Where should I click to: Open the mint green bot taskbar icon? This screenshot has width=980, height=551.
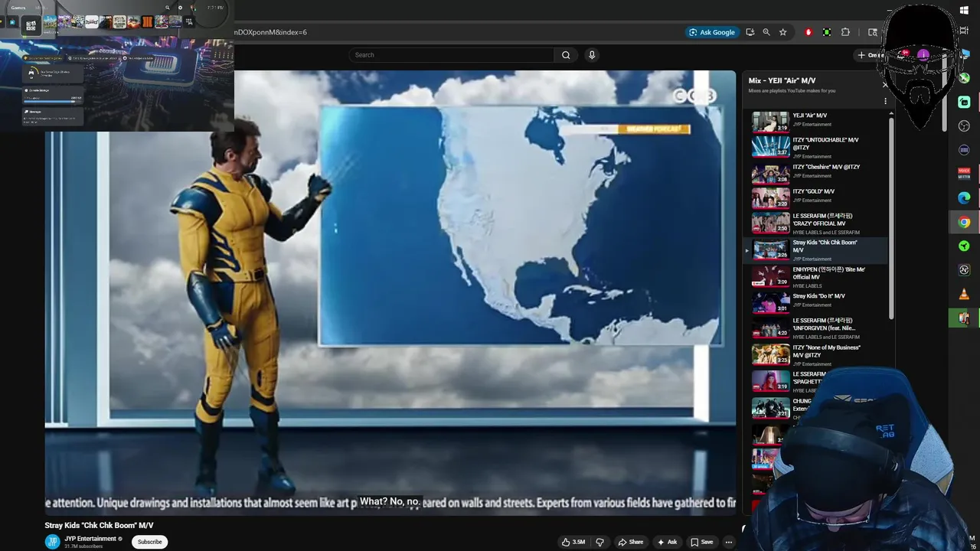[964, 102]
